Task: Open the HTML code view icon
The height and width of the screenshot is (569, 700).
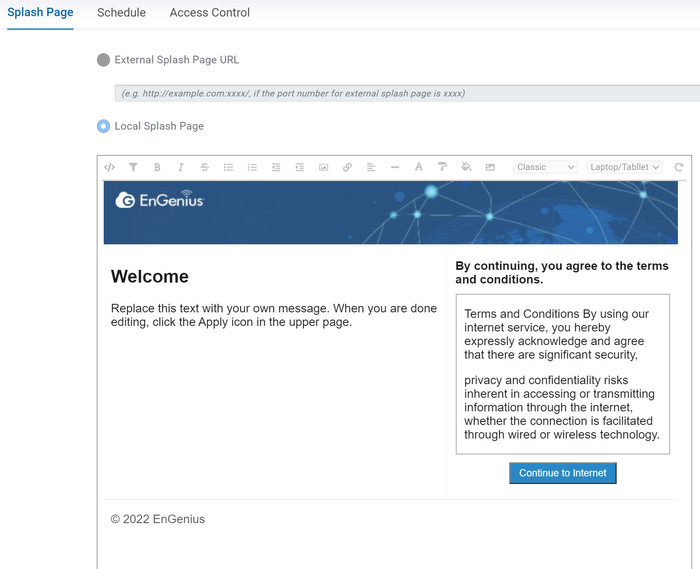Action: (x=109, y=167)
